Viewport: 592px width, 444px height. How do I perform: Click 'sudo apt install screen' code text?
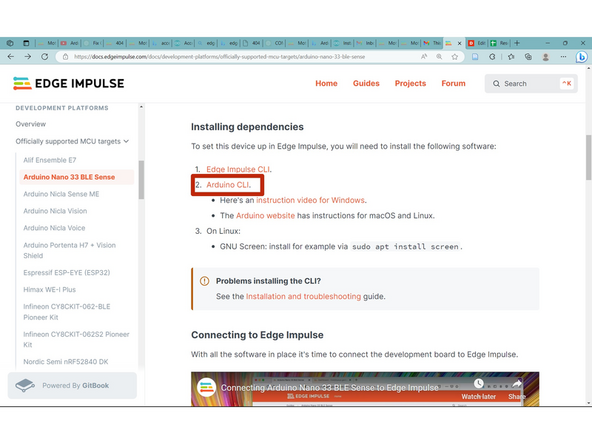pos(405,247)
